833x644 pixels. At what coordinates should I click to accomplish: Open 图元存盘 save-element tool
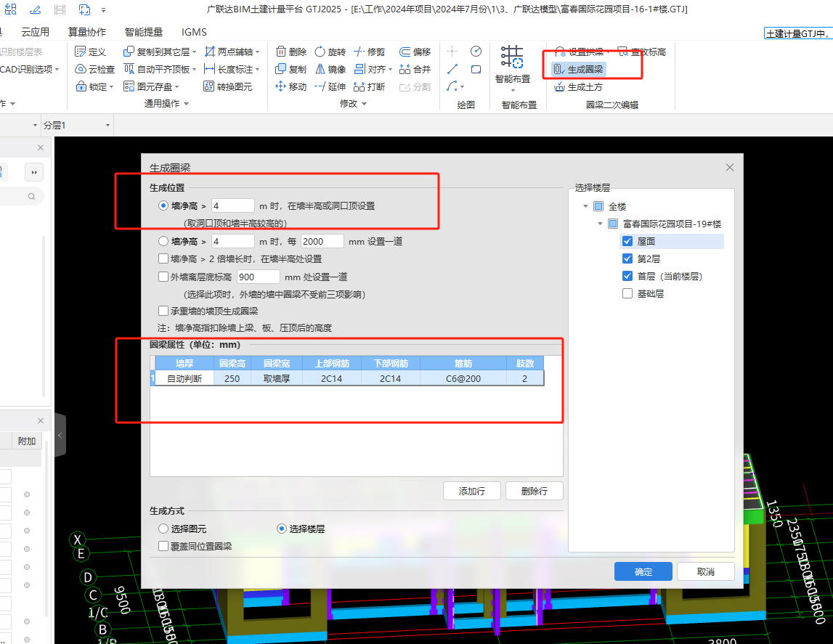coord(151,86)
